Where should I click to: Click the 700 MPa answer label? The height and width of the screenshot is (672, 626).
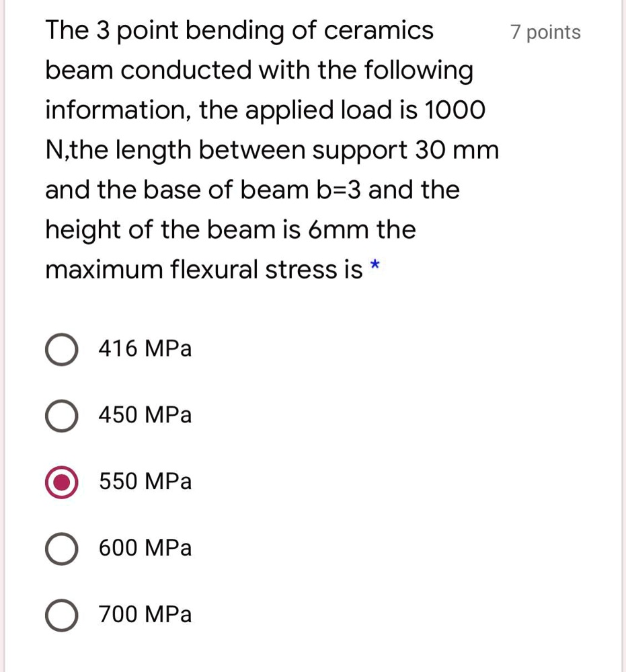[x=145, y=613]
